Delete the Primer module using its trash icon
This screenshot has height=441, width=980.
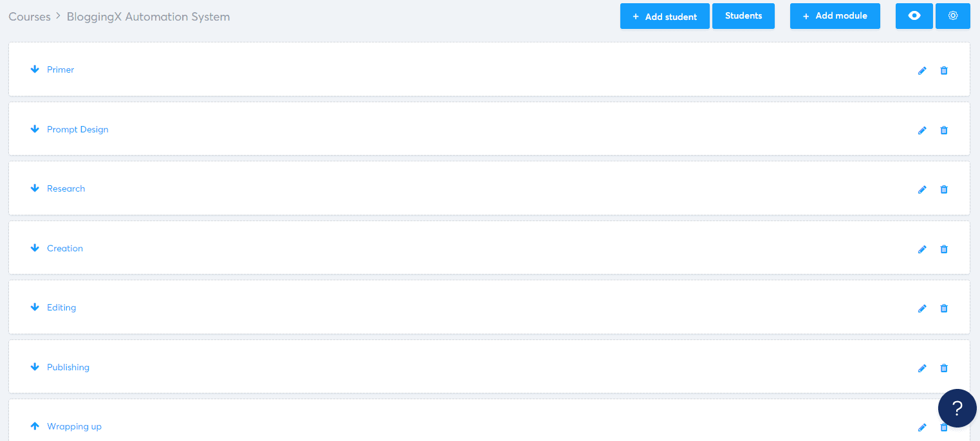click(x=944, y=71)
